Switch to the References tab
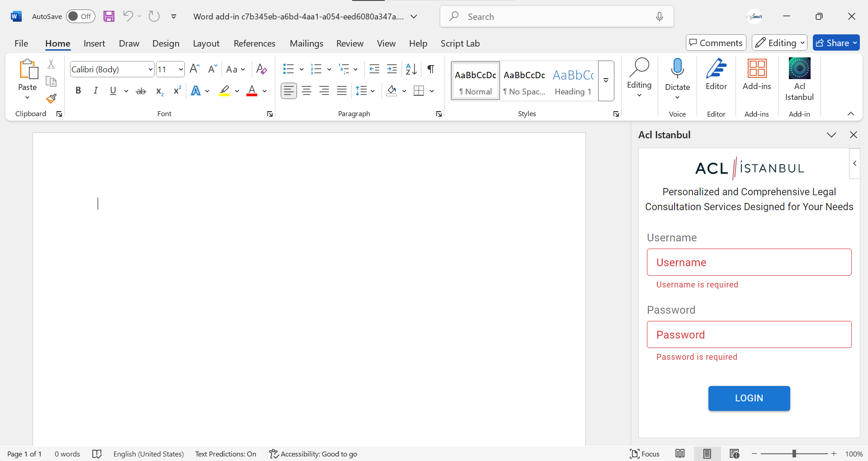Screen dimensions: 868x461 tap(254, 43)
